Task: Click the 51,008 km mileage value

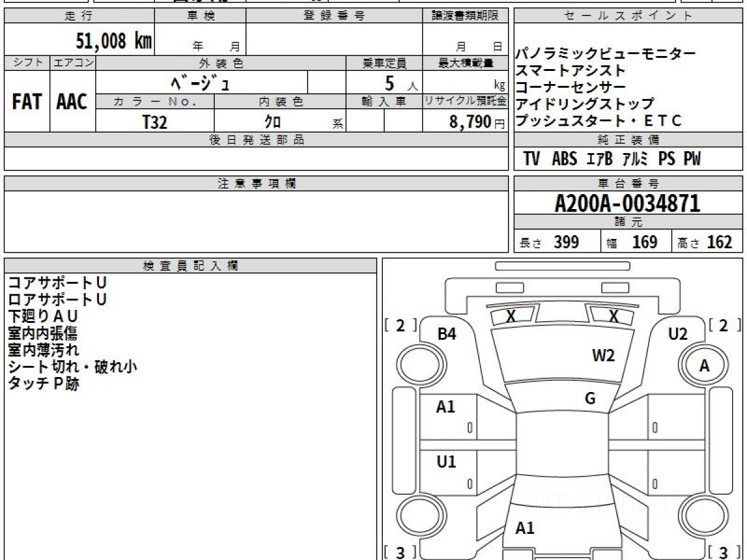Action: coord(114,42)
